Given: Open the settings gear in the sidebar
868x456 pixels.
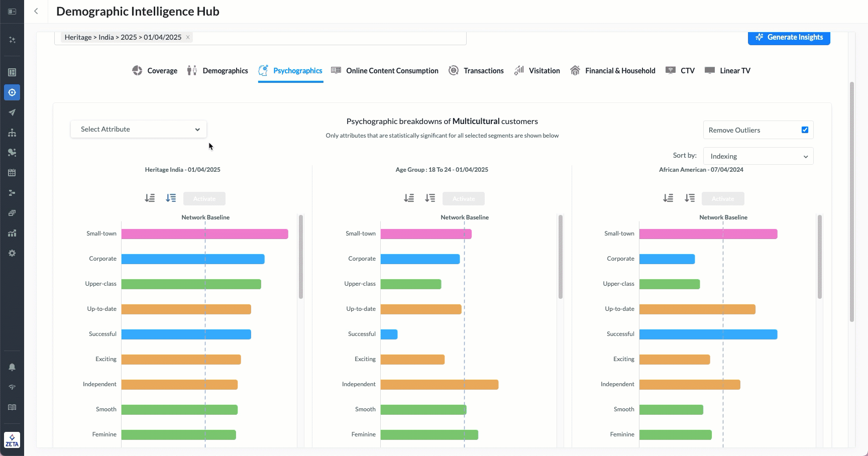Looking at the screenshot, I should click(12, 253).
